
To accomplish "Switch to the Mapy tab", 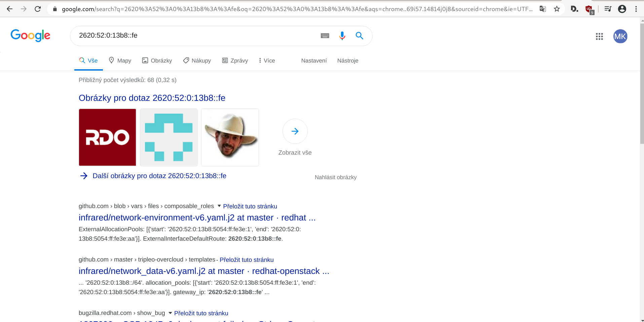I will [120, 61].
